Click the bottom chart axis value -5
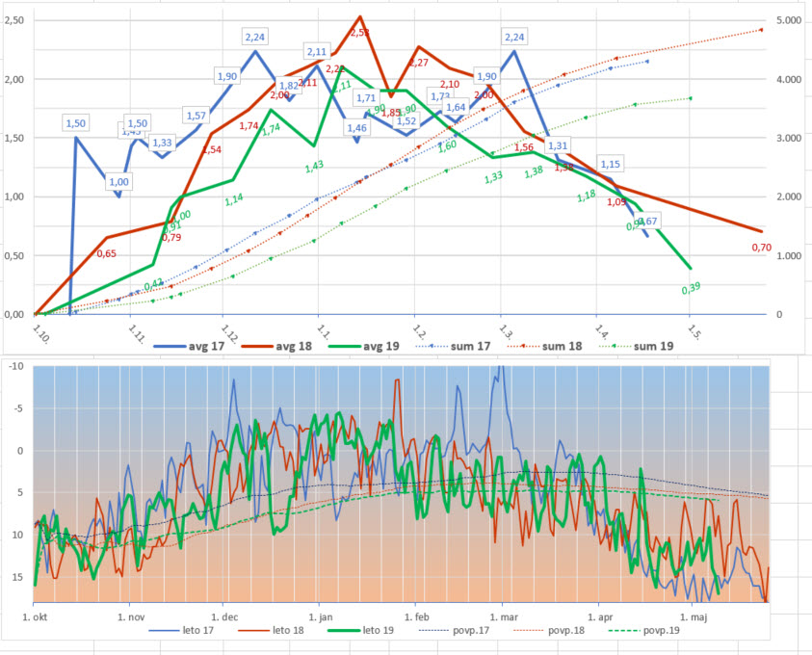812x655 pixels. (18, 408)
